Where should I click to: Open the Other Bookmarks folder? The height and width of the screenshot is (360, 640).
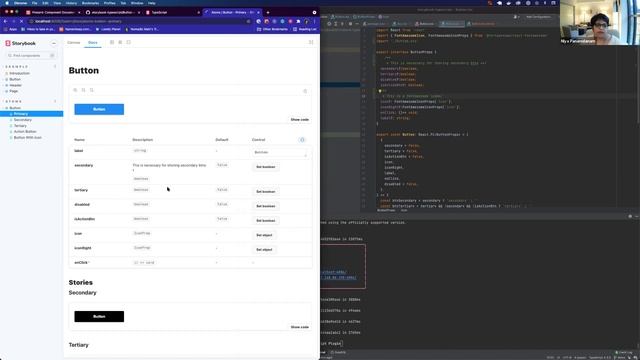(x=272, y=29)
